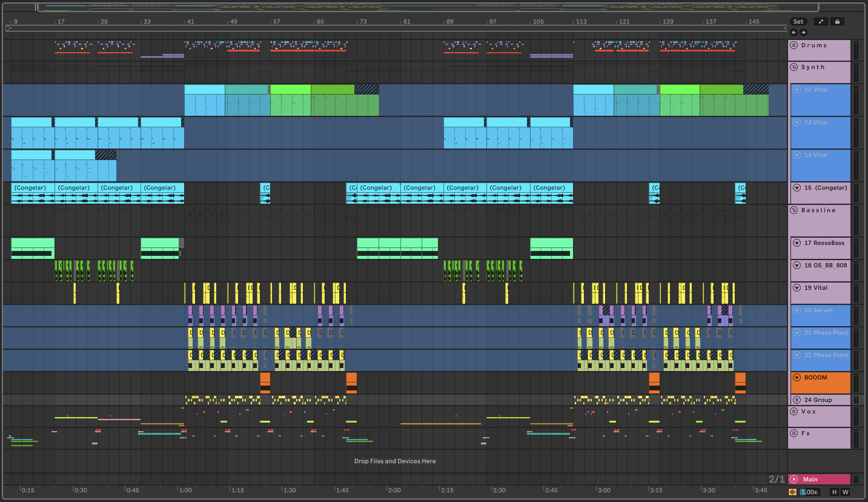Expand the 24 Group track

[797, 400]
